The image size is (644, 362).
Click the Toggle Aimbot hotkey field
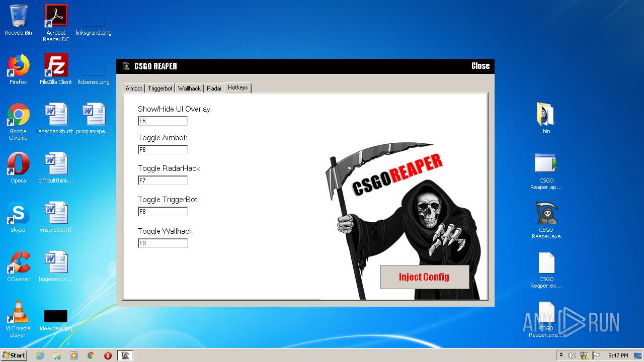[163, 149]
